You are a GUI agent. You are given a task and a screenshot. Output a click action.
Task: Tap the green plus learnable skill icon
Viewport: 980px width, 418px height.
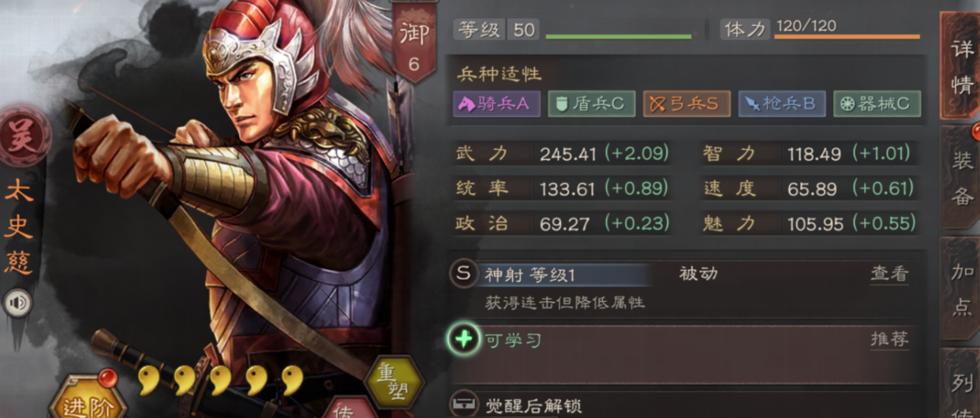(x=464, y=340)
